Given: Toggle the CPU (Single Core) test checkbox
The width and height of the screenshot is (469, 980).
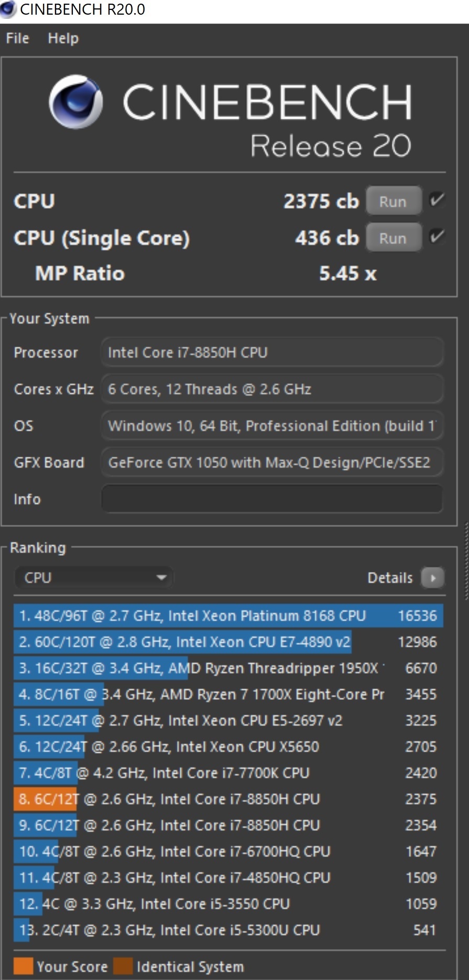Looking at the screenshot, I should point(436,237).
